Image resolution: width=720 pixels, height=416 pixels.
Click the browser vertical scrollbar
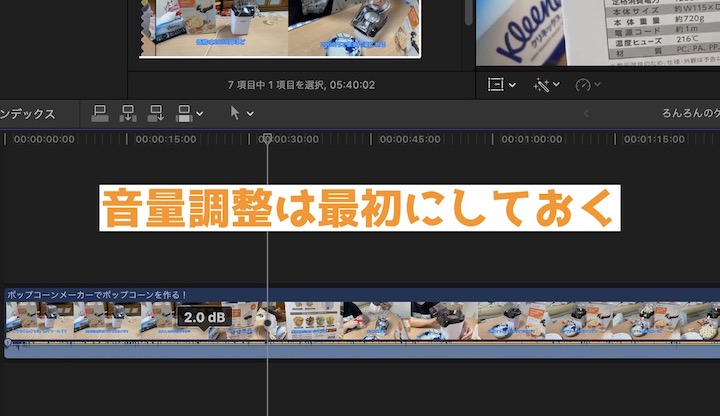point(468,12)
